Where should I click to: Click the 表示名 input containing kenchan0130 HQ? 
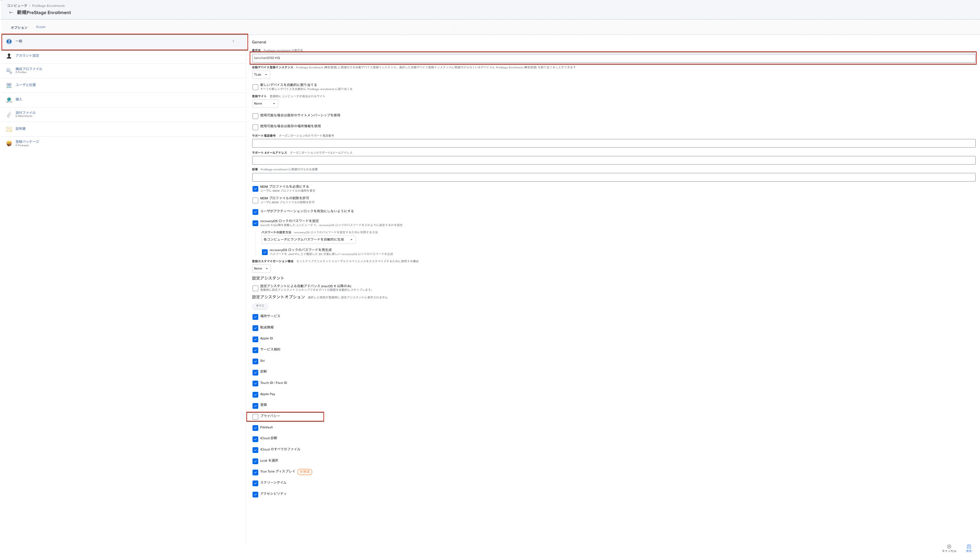[614, 58]
